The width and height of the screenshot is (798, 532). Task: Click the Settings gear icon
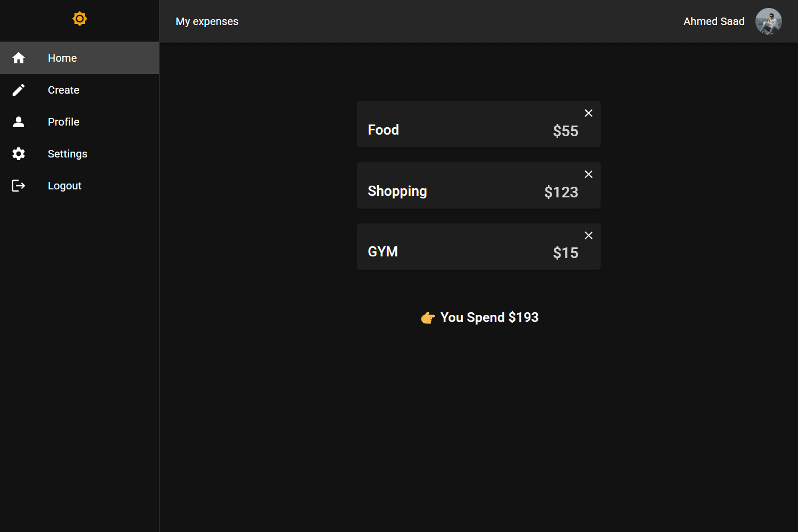[x=19, y=154]
